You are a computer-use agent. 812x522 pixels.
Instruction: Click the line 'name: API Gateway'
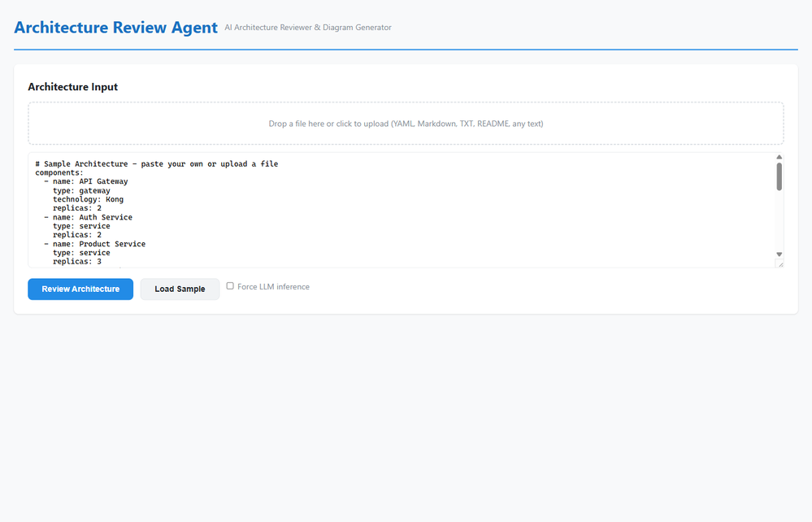(86, 181)
